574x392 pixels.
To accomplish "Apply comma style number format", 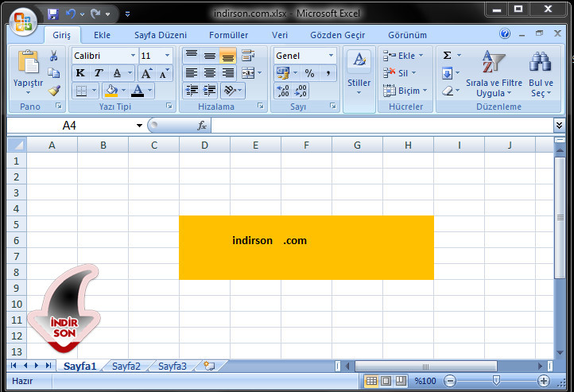I will tap(328, 73).
